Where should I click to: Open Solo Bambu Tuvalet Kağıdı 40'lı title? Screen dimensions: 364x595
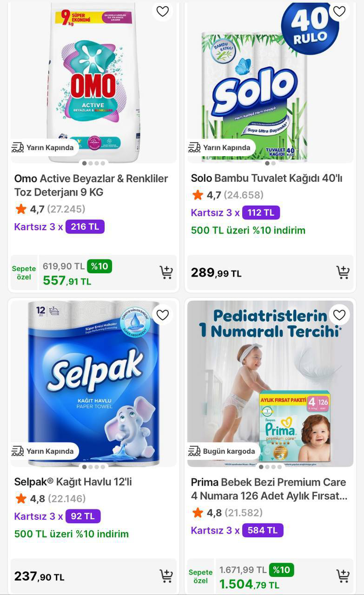(x=266, y=178)
